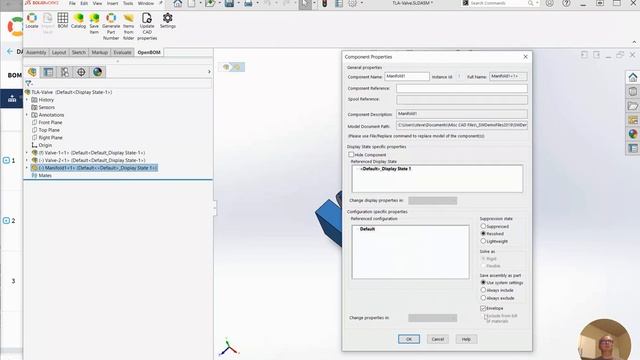Click the Save icon in title bar
The image size is (640, 360).
pyautogui.click(x=229, y=4)
